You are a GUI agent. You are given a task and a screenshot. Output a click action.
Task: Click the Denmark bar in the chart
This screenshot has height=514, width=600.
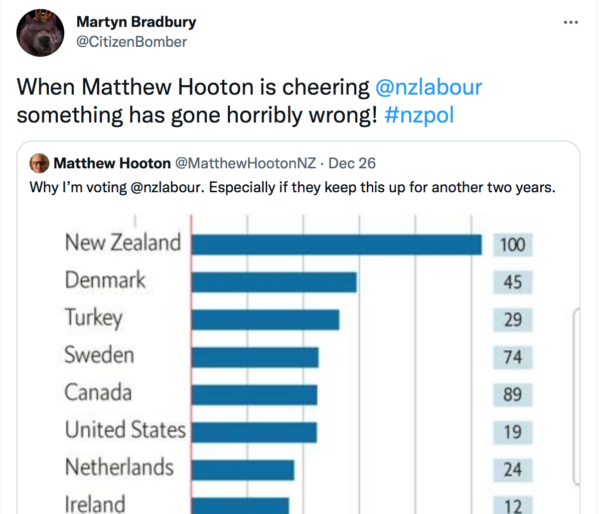(273, 281)
